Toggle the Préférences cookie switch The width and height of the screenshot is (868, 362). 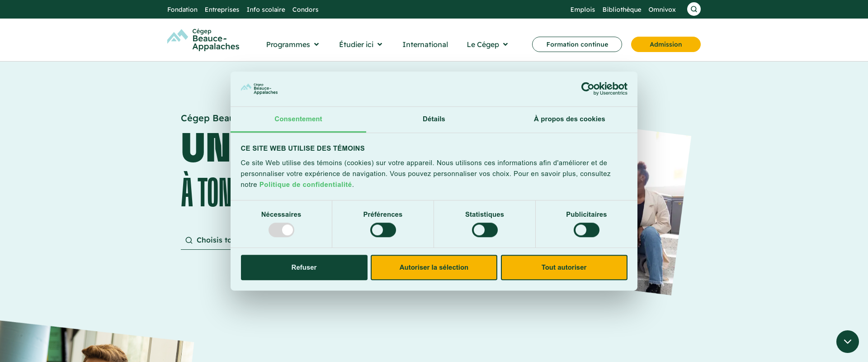pyautogui.click(x=383, y=230)
